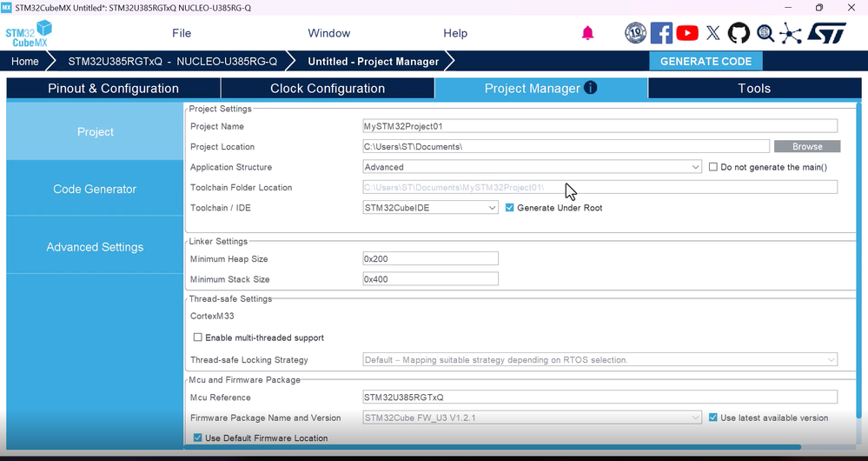Switch to Clock Configuration tab
The width and height of the screenshot is (868, 461).
point(328,88)
